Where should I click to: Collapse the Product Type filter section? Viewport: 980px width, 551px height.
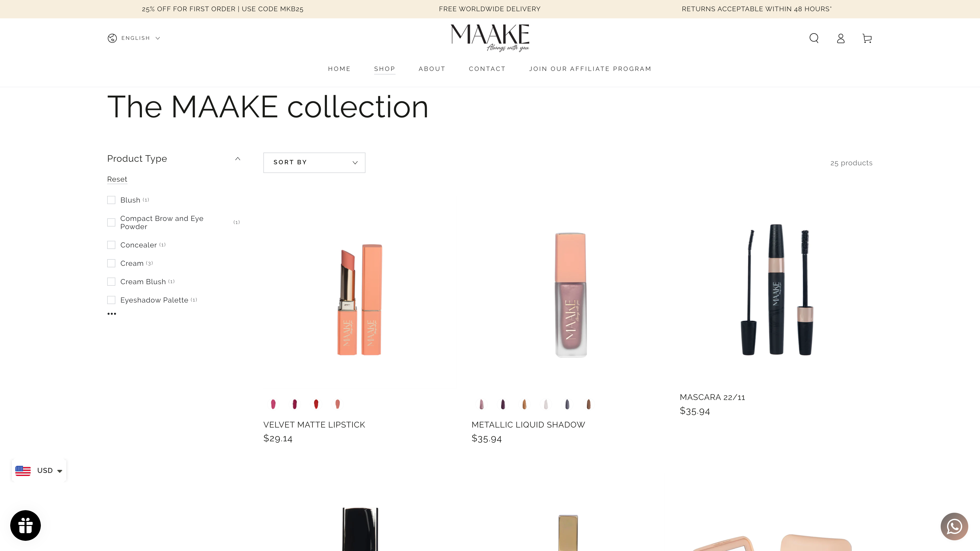[238, 159]
